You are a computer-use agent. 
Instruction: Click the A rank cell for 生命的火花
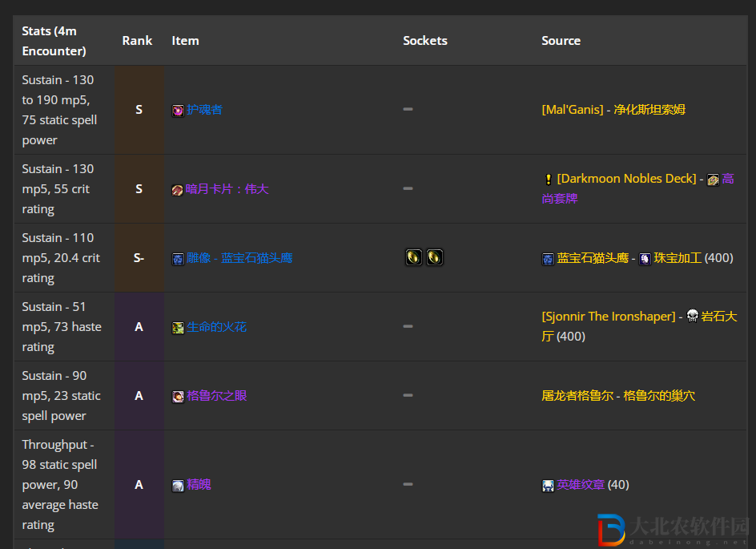click(139, 327)
